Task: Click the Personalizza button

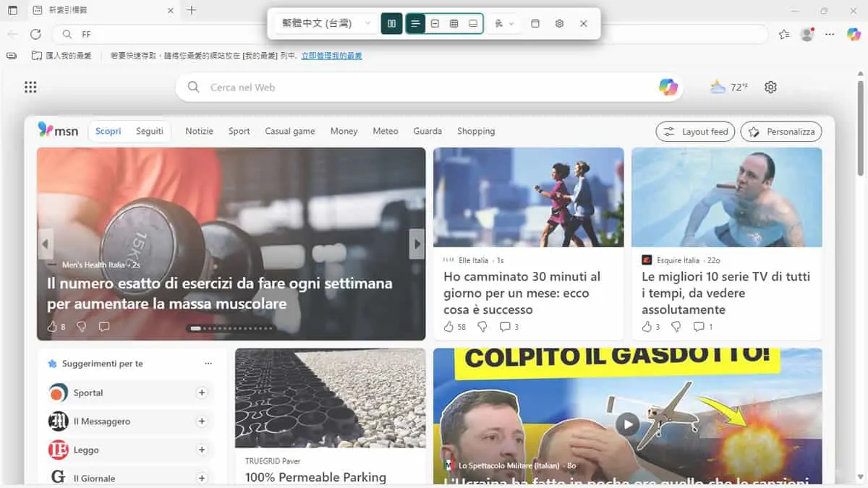Action: pyautogui.click(x=781, y=132)
